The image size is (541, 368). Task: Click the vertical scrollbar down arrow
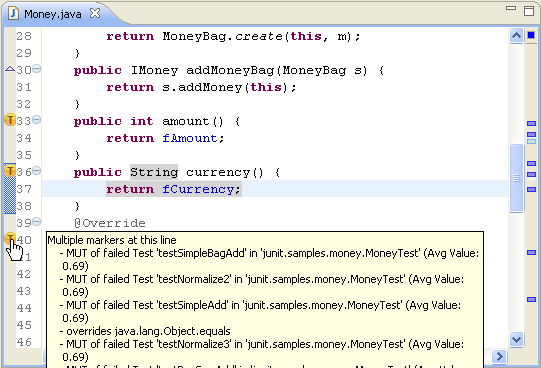pos(516,340)
